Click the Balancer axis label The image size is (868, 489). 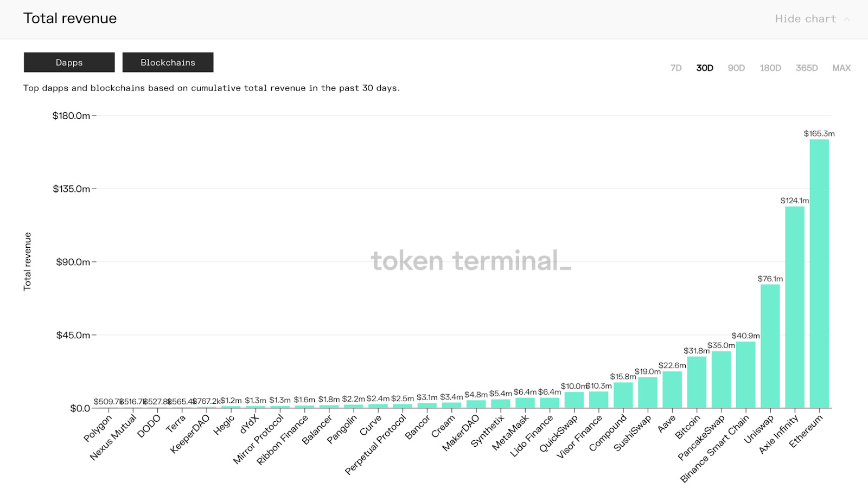[x=317, y=430]
